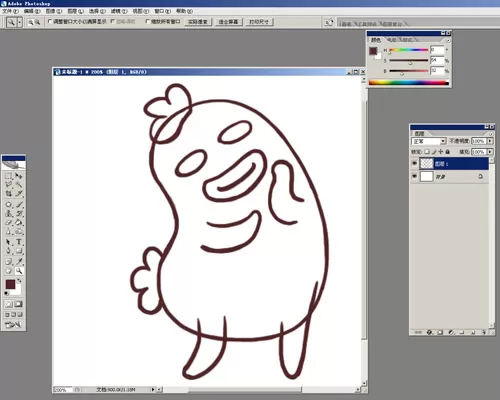Select the Lasso tool
Screen dimensions: 500x400
(9, 184)
